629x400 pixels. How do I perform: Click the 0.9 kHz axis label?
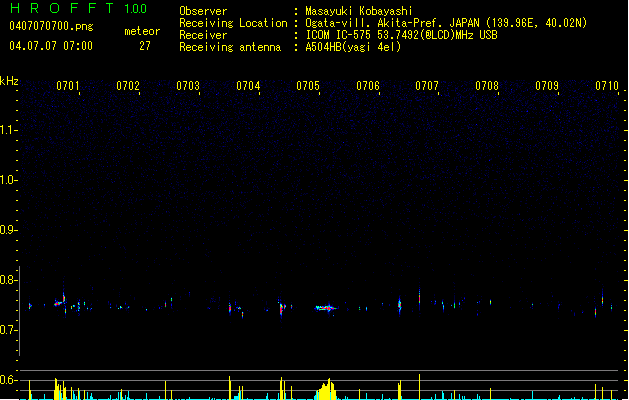8,230
